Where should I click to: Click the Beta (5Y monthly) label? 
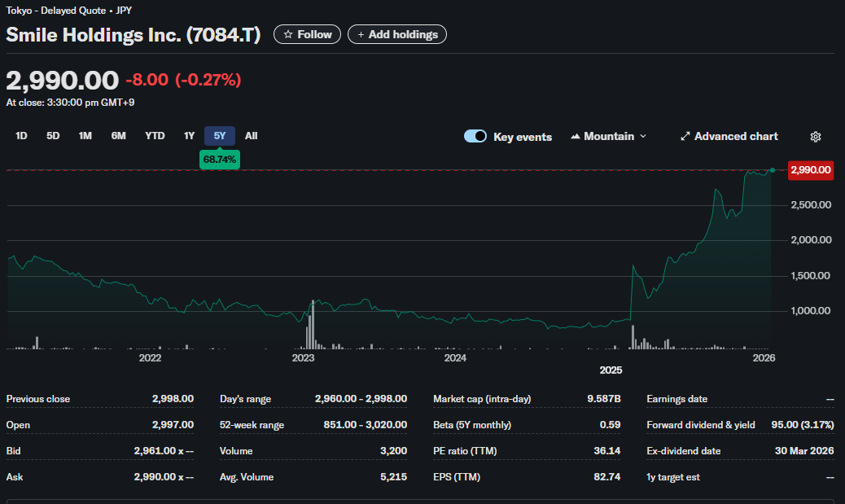[472, 425]
